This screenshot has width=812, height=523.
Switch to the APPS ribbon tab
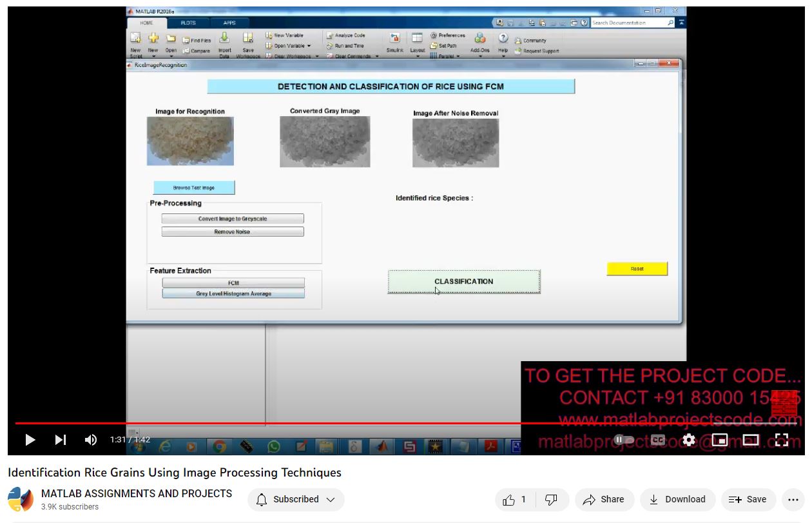229,23
